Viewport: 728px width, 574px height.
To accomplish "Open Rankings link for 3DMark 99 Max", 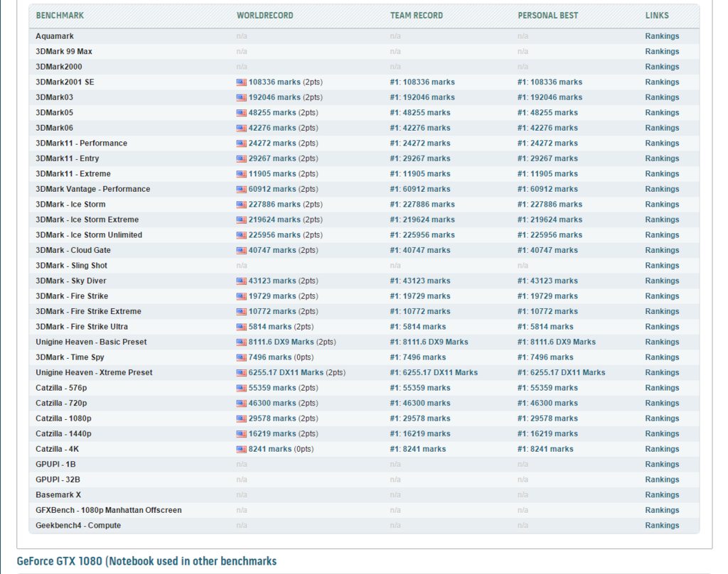I will (x=662, y=52).
